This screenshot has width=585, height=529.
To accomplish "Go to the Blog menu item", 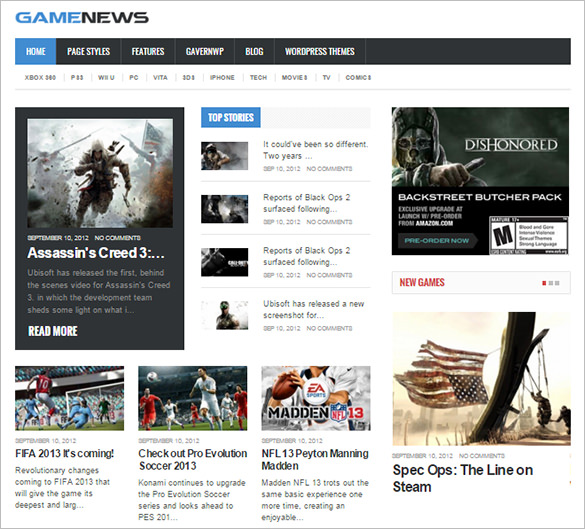I will point(254,51).
